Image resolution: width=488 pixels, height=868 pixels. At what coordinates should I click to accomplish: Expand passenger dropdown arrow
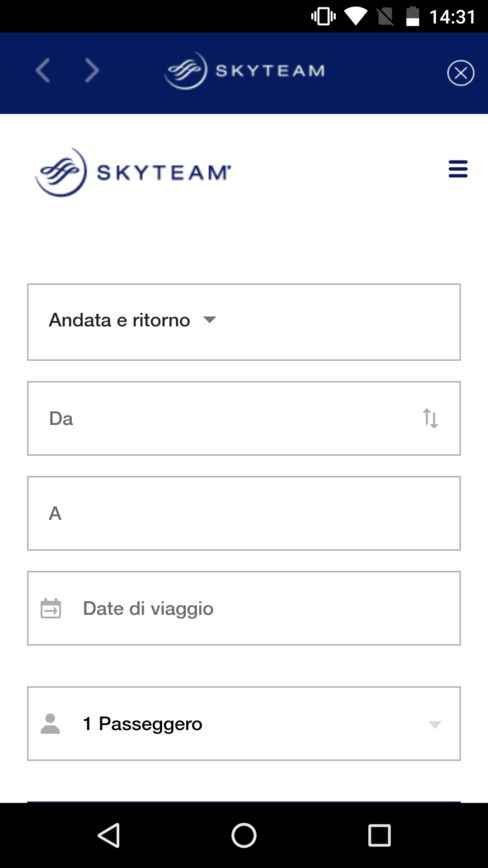click(x=435, y=725)
